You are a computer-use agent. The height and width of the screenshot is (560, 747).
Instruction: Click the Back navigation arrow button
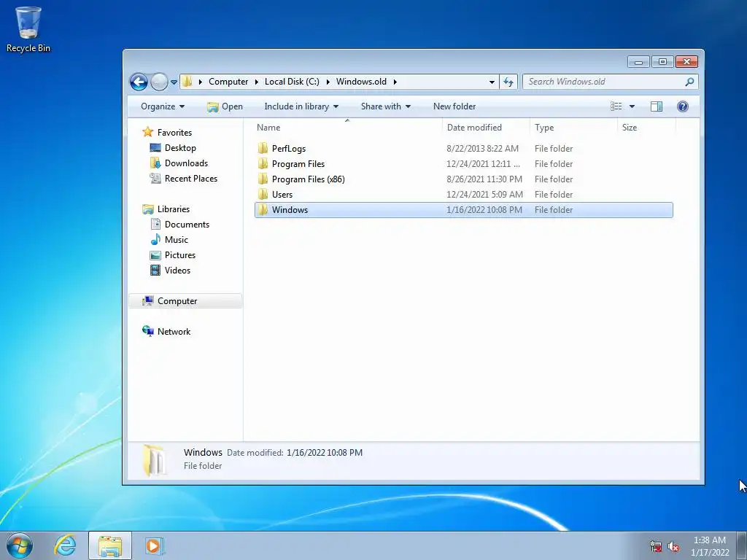(x=139, y=82)
